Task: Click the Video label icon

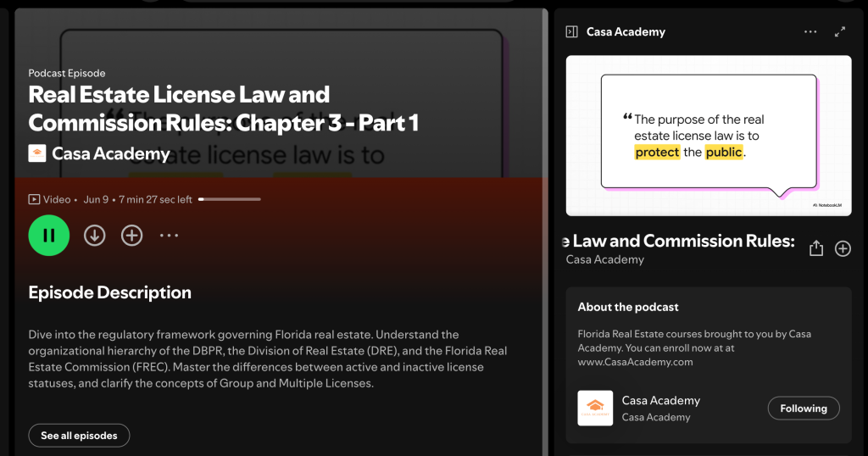Action: (34, 199)
